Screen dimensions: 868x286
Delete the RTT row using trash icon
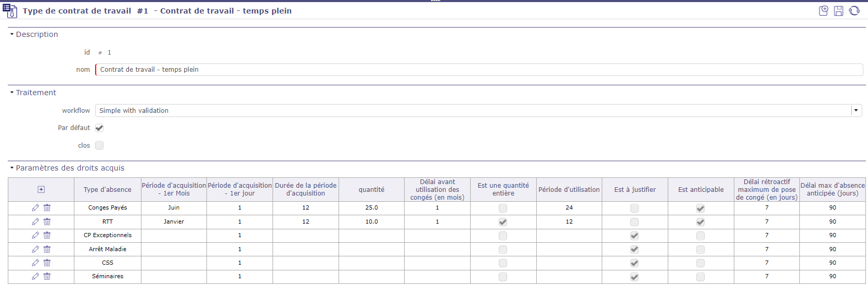point(47,222)
